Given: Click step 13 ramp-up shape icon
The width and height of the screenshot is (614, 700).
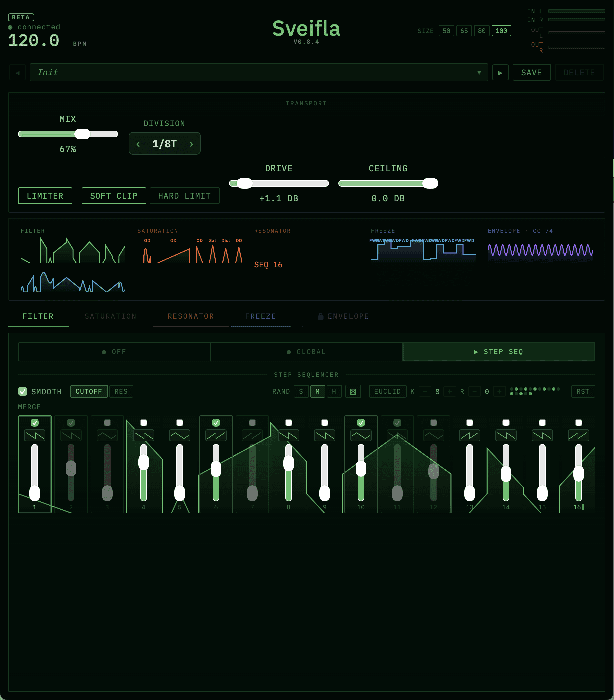Looking at the screenshot, I should 469,436.
